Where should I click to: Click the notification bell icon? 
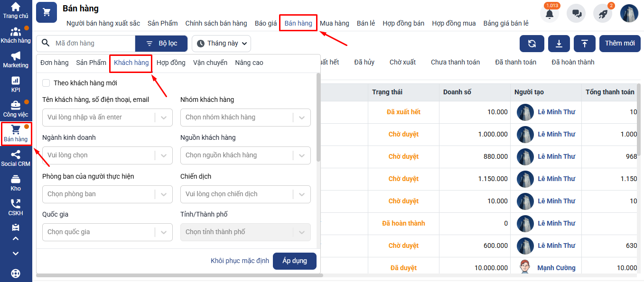pos(550,14)
